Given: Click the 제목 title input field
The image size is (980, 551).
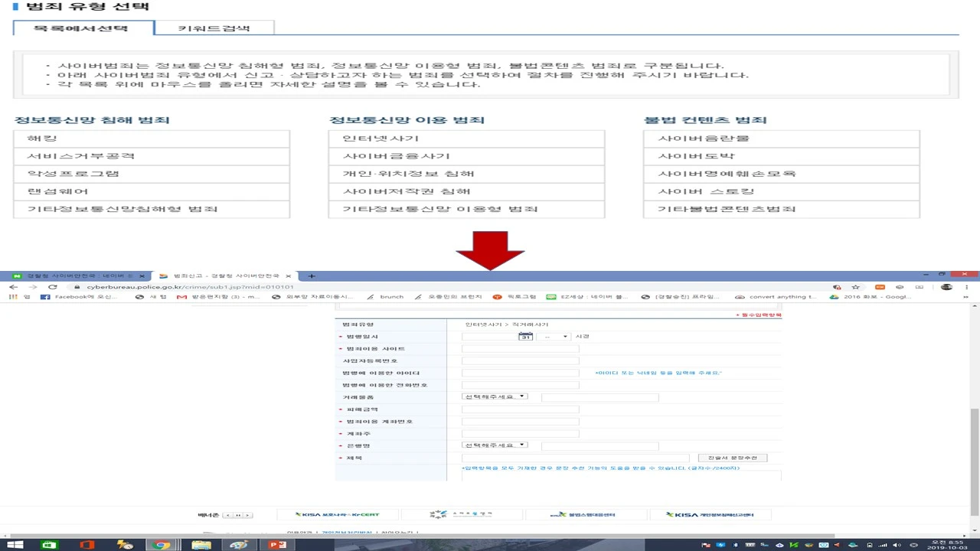Looking at the screenshot, I should click(x=576, y=458).
